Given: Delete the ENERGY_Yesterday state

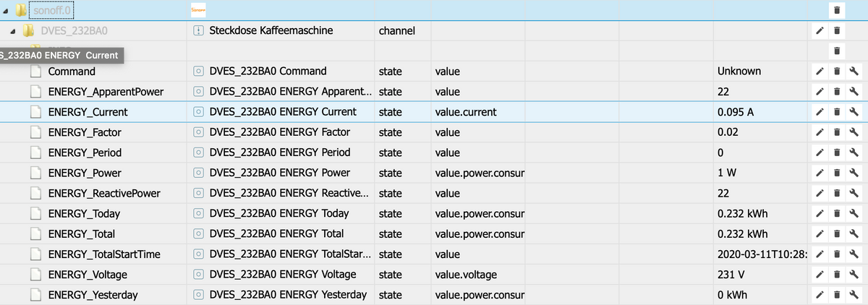Looking at the screenshot, I should coord(837,295).
